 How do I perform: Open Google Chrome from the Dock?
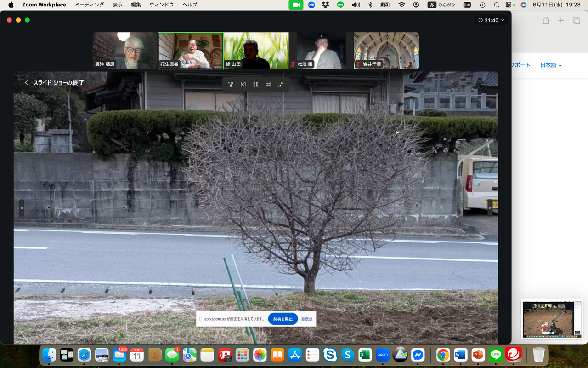coord(443,355)
